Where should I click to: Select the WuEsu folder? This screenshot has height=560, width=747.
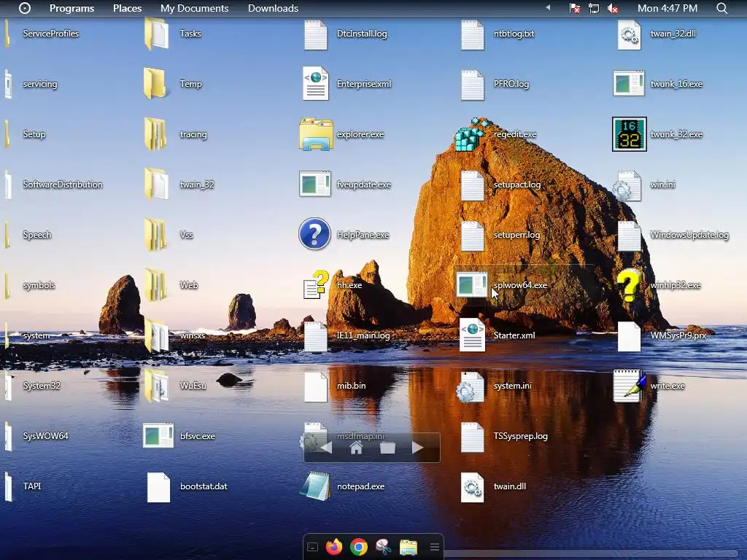pos(156,386)
